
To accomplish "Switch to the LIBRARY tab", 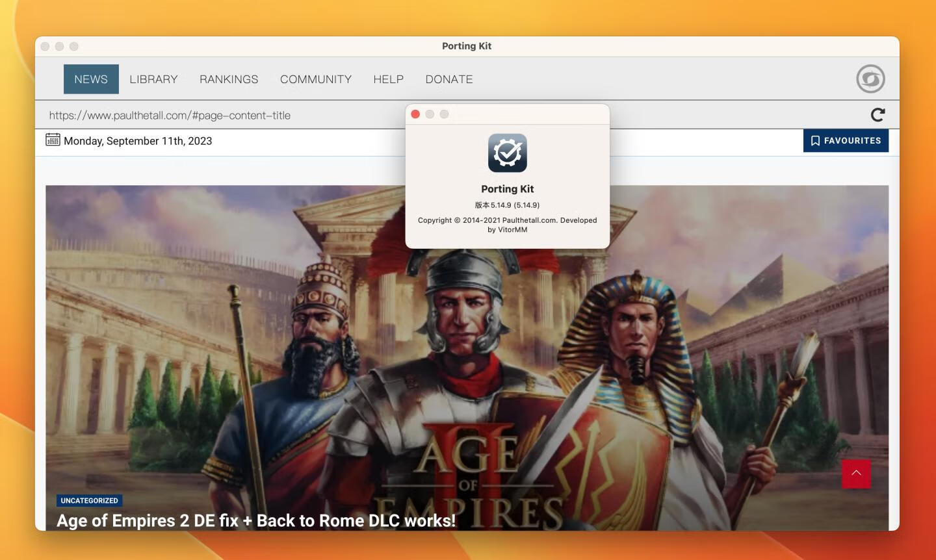I will tap(153, 79).
